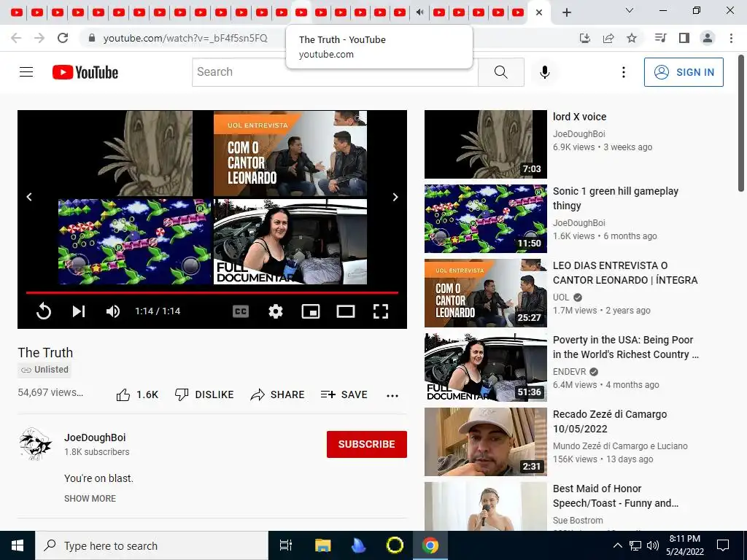Image resolution: width=747 pixels, height=560 pixels.
Task: Show hidden tray icons chevron
Action: [617, 545]
